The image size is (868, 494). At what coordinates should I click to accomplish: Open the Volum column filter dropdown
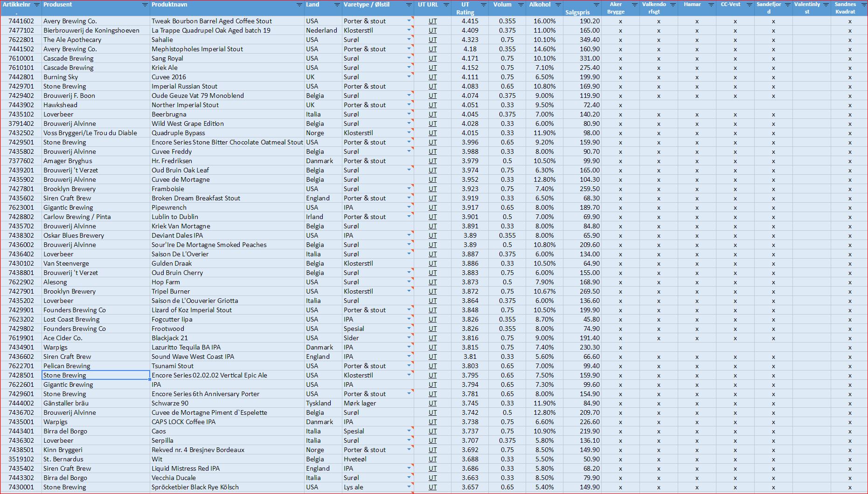521,5
